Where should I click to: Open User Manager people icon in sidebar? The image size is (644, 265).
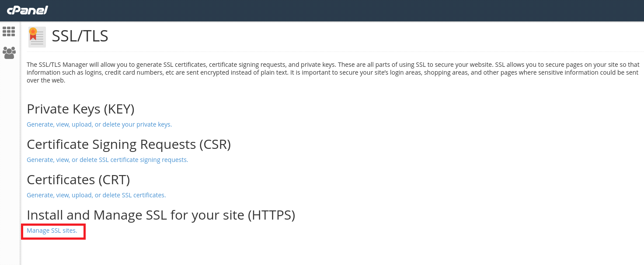click(9, 53)
